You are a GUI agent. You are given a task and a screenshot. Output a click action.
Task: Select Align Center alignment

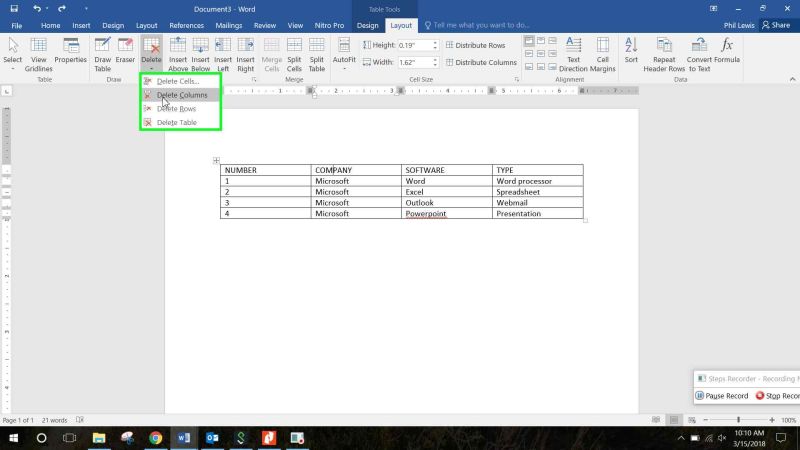pyautogui.click(x=541, y=54)
